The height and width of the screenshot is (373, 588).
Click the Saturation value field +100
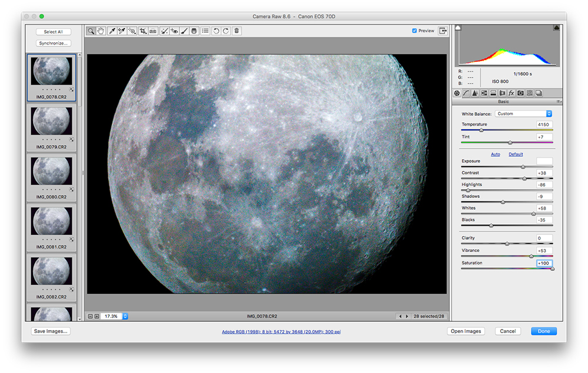click(544, 263)
